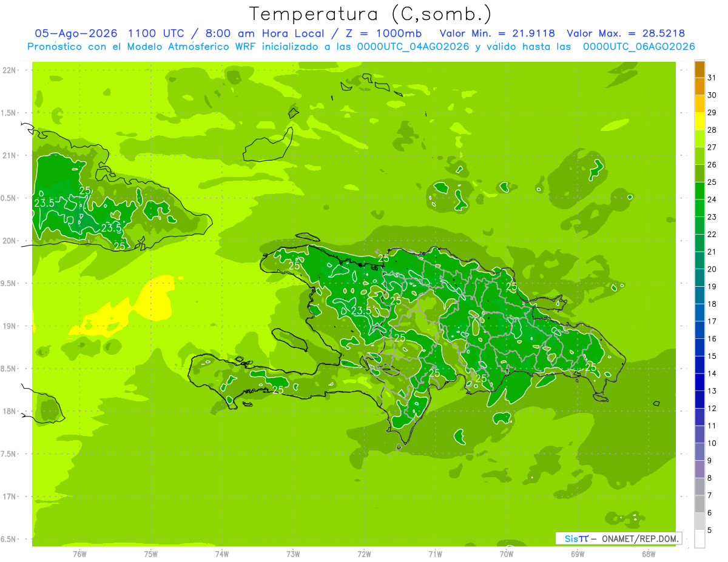Click the "75W" longitude label

pyautogui.click(x=151, y=554)
